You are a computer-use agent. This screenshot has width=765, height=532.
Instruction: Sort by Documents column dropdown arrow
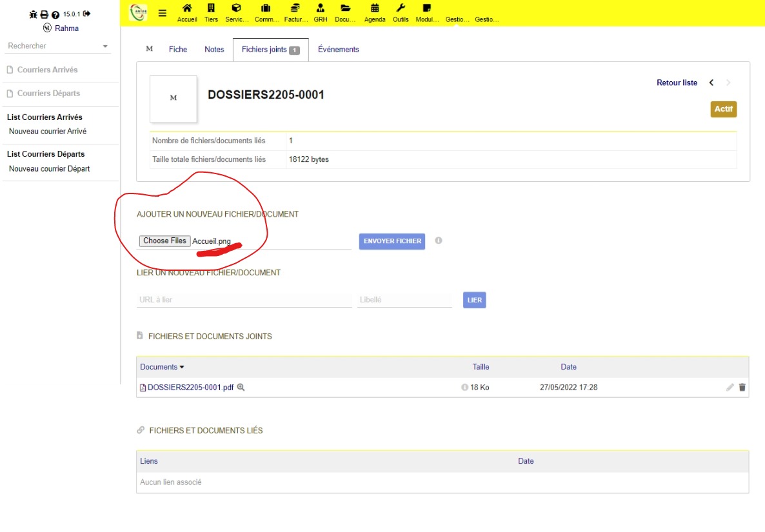[x=182, y=367]
